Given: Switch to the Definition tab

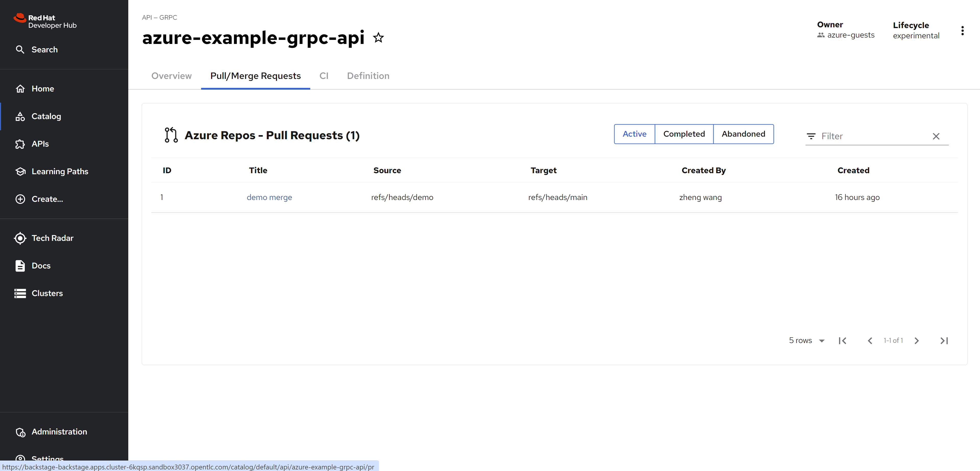Looking at the screenshot, I should coord(368,76).
